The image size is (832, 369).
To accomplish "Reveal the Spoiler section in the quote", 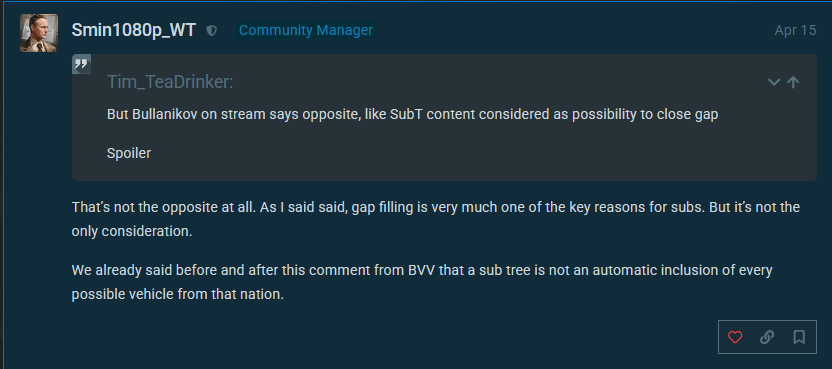I will (129, 153).
